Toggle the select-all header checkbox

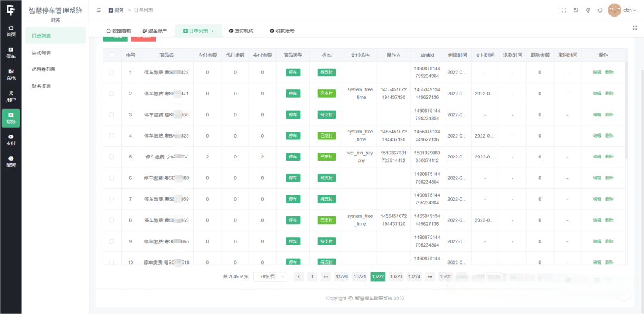(112, 55)
